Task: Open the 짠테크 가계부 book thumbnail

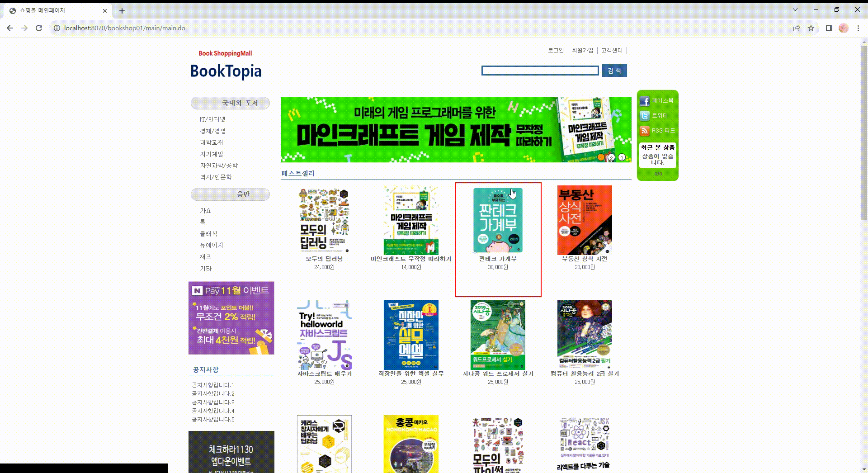Action: (497, 220)
